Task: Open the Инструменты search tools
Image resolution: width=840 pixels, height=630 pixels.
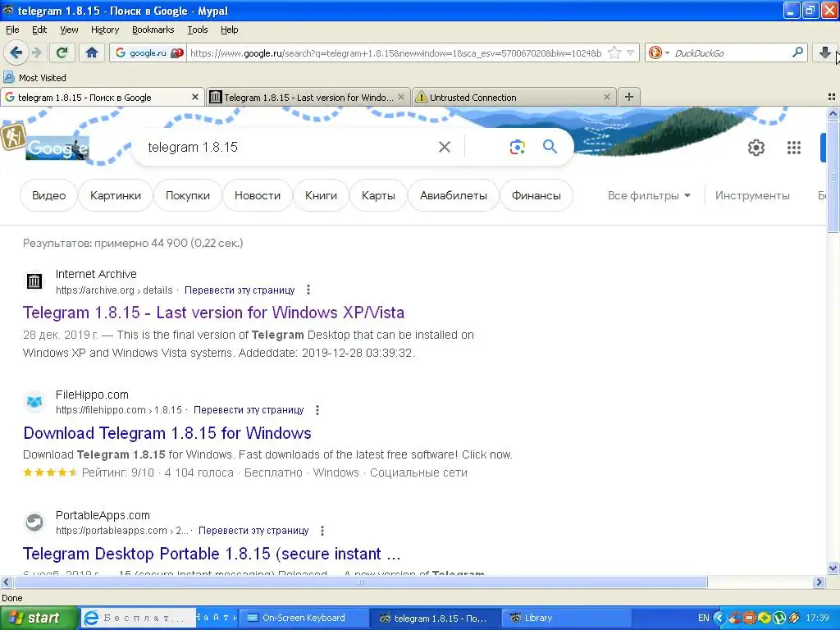Action: tap(752, 195)
